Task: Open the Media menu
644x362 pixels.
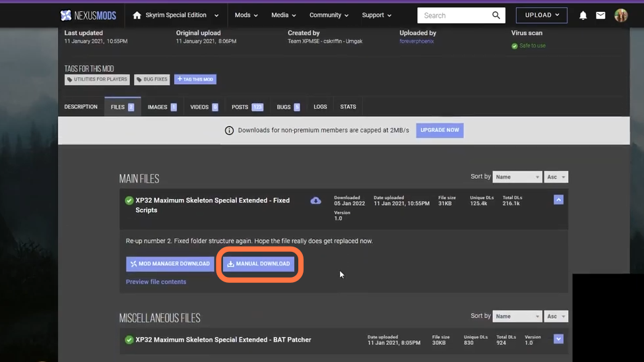Action: (x=283, y=15)
